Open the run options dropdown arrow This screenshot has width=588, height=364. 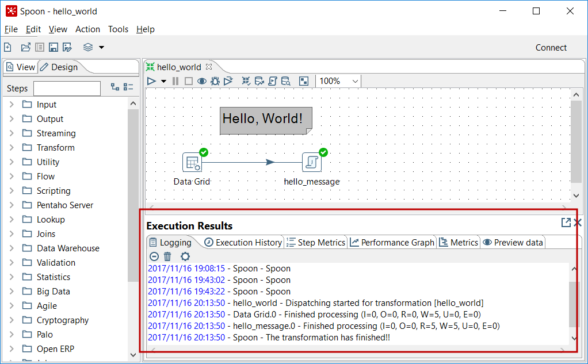pyautogui.click(x=163, y=81)
